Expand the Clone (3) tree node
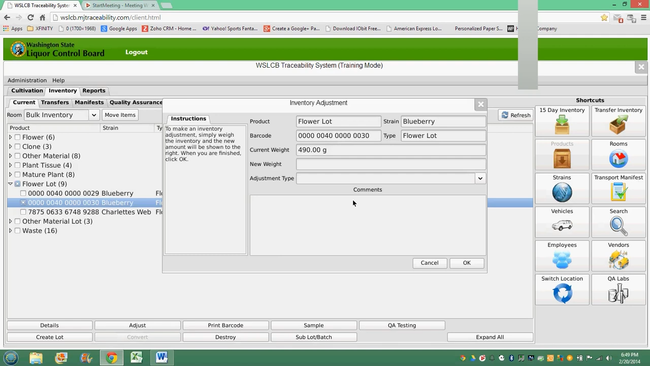 click(10, 147)
